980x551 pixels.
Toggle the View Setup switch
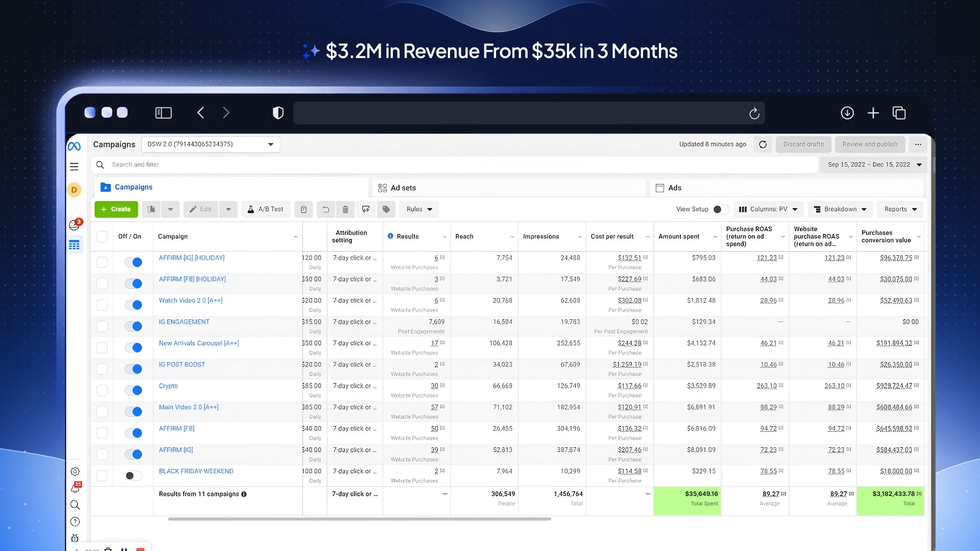721,209
